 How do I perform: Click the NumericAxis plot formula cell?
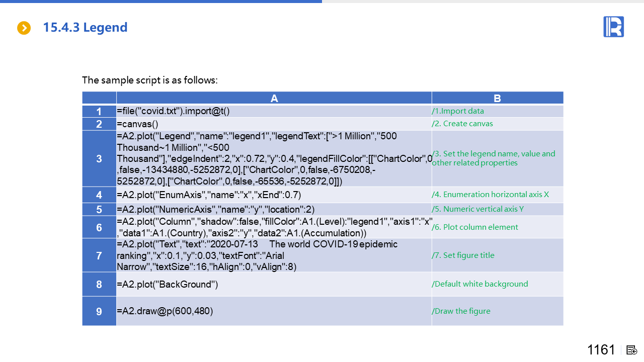[215, 210]
